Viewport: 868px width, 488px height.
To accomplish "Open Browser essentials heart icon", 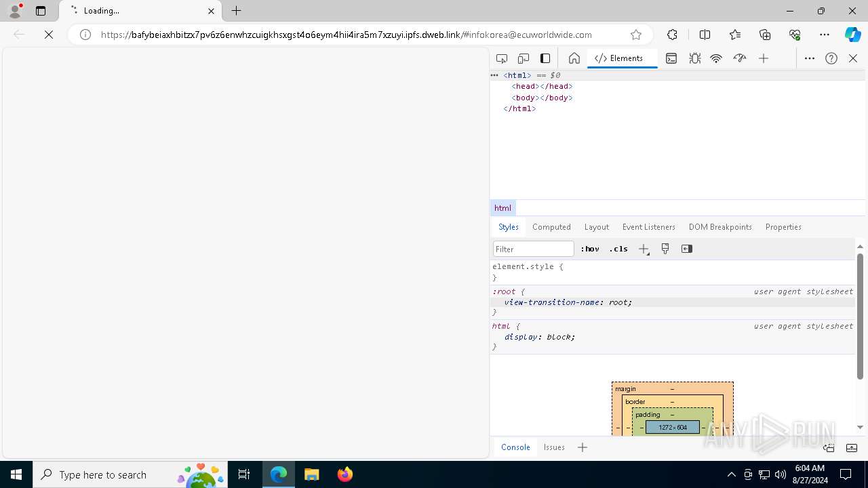I will pos(795,35).
